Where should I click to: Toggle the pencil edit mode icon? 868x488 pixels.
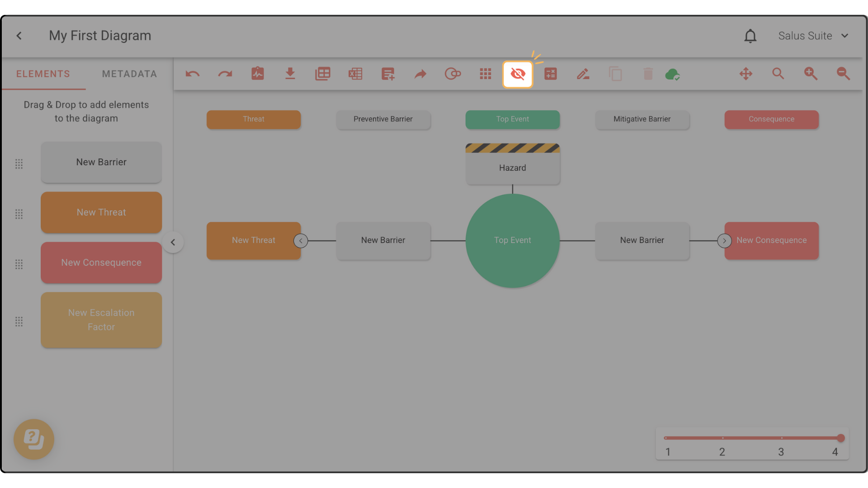pyautogui.click(x=583, y=74)
